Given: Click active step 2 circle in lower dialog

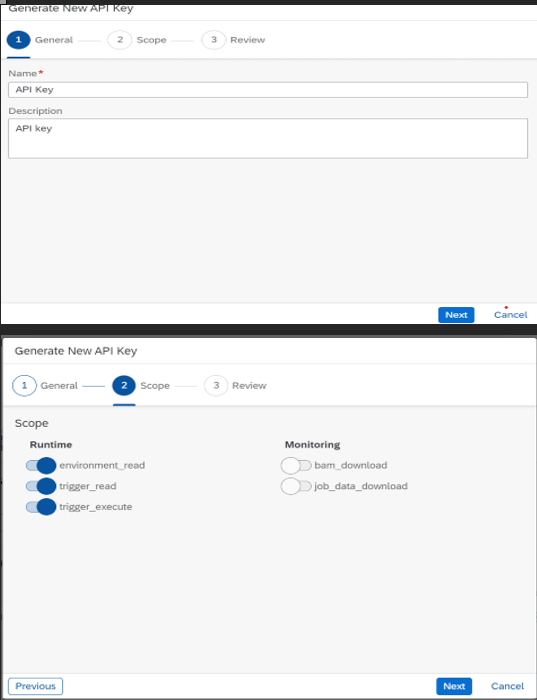Looking at the screenshot, I should 124,385.
